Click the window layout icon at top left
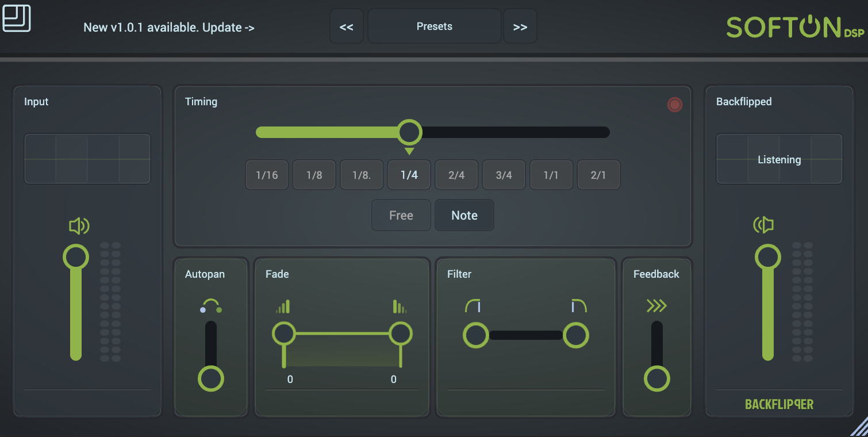This screenshot has width=868, height=437. [x=17, y=18]
